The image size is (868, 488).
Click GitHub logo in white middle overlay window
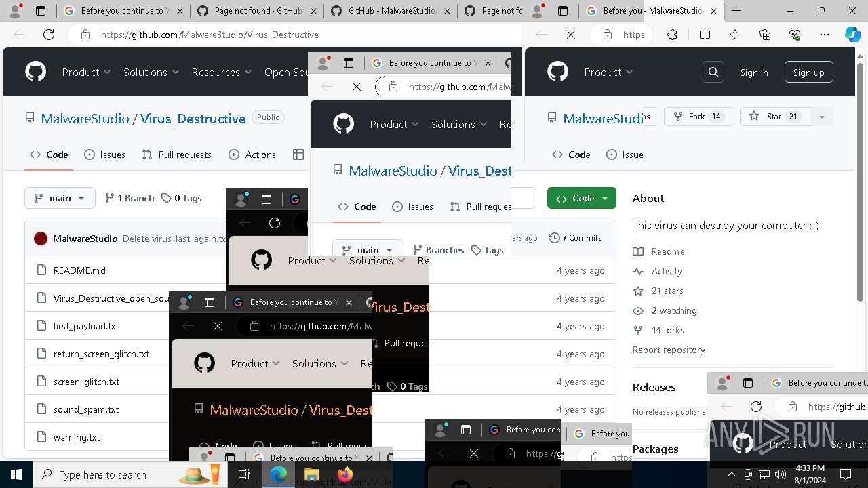click(x=343, y=124)
